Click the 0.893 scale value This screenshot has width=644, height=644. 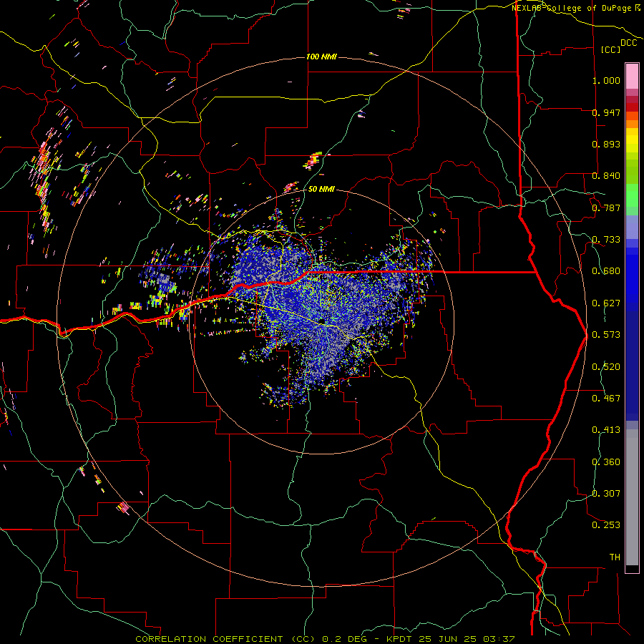pos(606,144)
